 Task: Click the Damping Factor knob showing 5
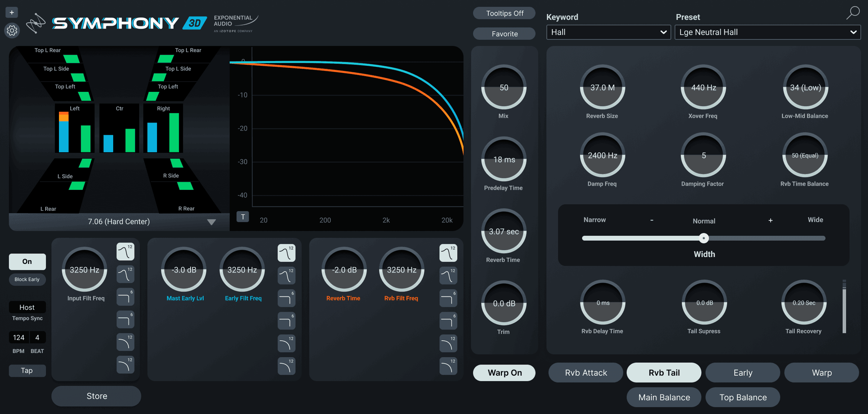pyautogui.click(x=703, y=155)
